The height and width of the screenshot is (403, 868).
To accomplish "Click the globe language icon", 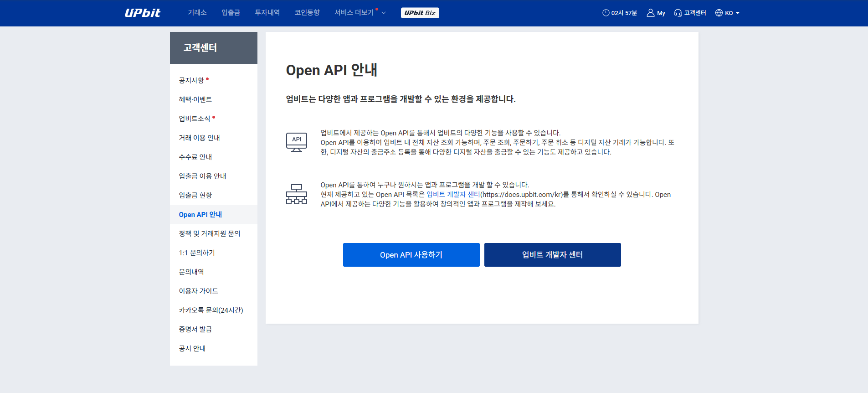I will [x=719, y=13].
